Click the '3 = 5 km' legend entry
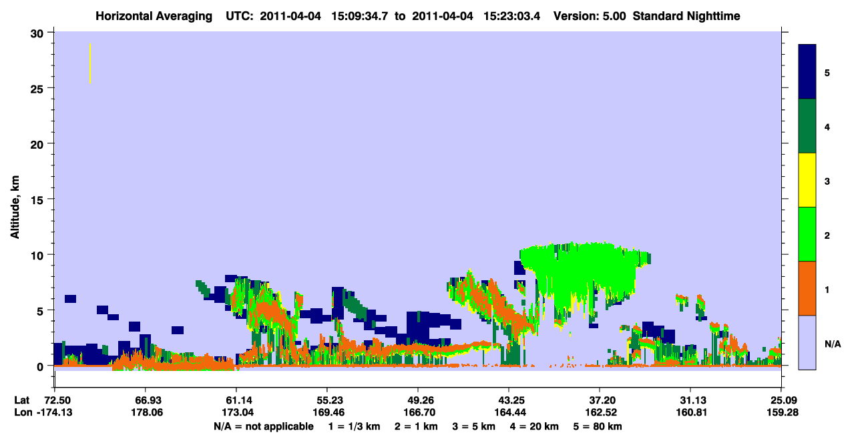Image resolution: width=868 pixels, height=445 pixels. coord(475,426)
